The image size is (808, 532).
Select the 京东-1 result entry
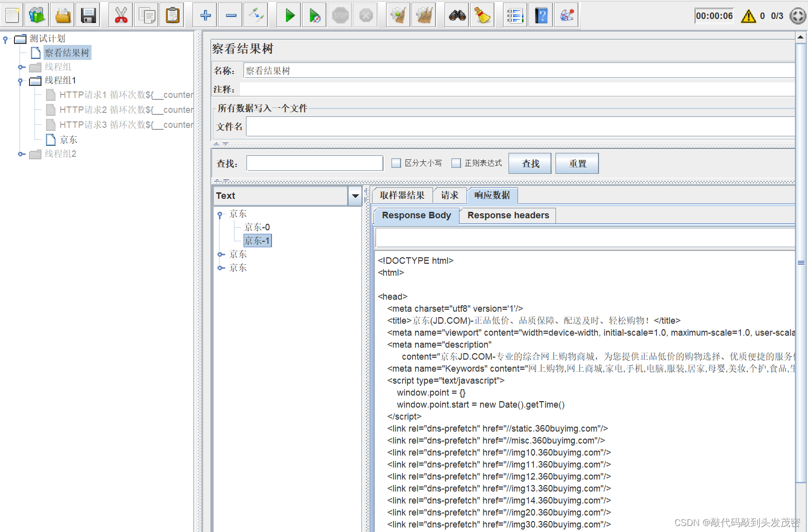[257, 241]
